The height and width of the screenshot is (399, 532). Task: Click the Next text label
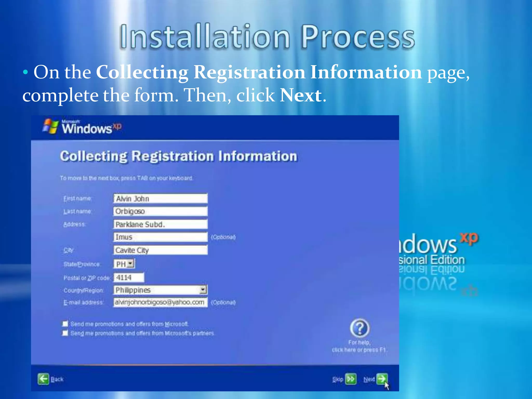[x=369, y=380]
